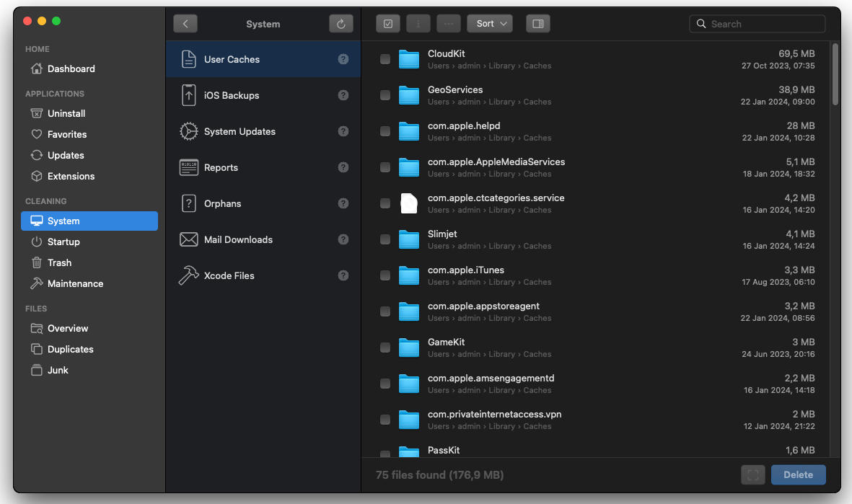The height and width of the screenshot is (504, 852).
Task: Switch to Duplicates in the Files section
Action: coord(70,349)
